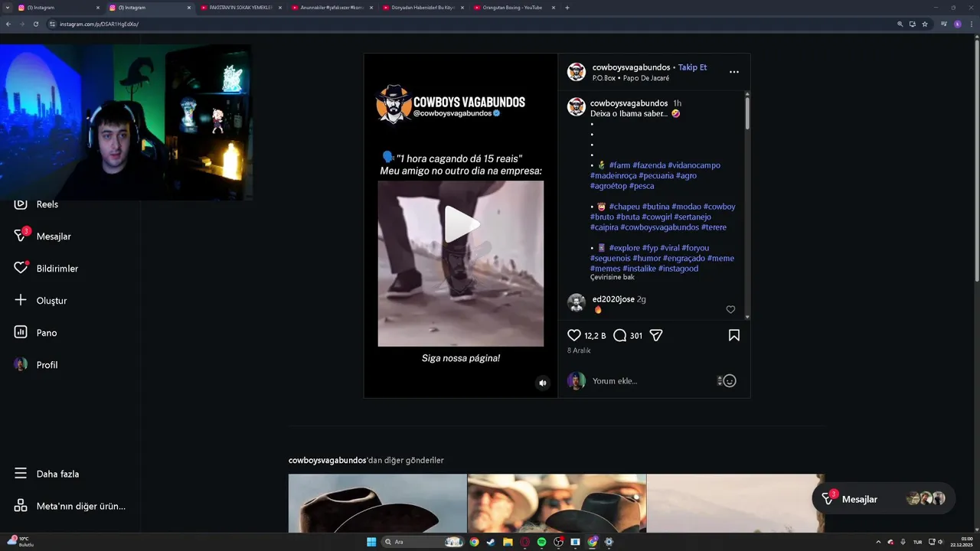Show hidden system tray icons

878,542
